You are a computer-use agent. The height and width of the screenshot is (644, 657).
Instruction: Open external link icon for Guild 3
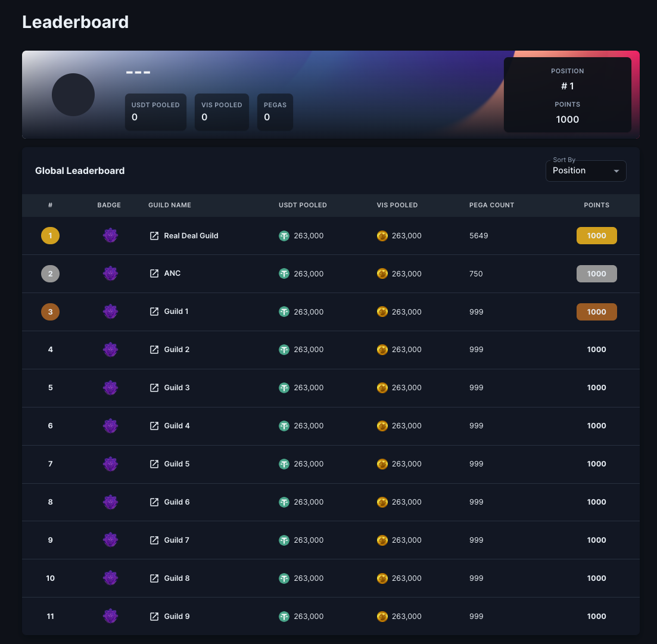154,388
